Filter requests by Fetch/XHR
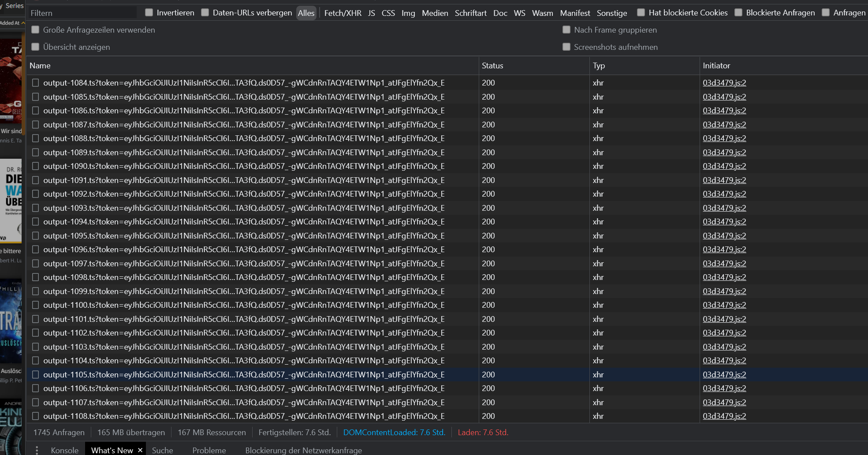The height and width of the screenshot is (455, 868). click(343, 13)
